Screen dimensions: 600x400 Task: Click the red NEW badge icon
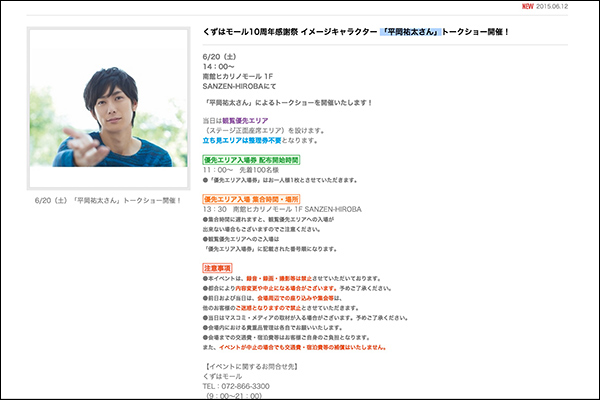click(528, 7)
